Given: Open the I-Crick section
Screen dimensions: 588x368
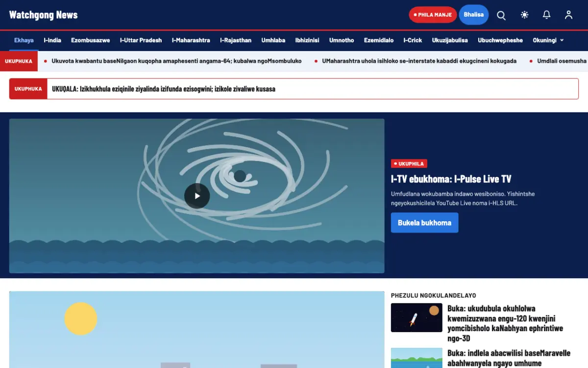Looking at the screenshot, I should tap(413, 40).
